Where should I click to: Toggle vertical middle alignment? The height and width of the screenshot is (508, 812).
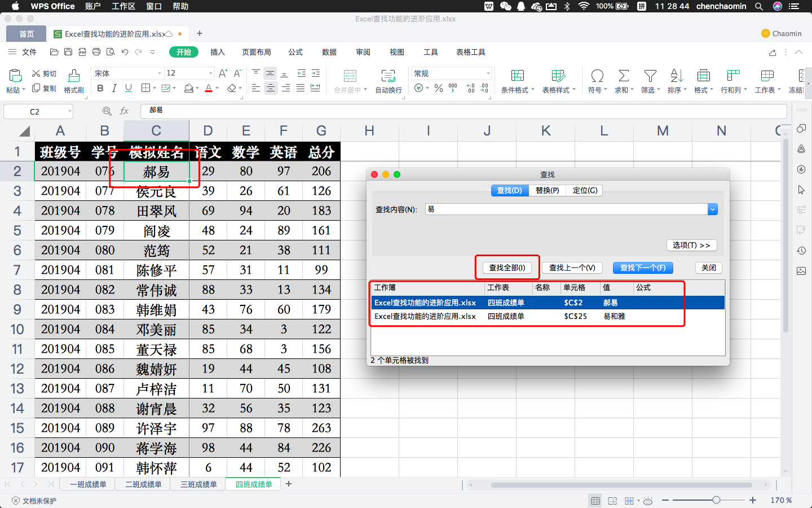click(x=271, y=73)
